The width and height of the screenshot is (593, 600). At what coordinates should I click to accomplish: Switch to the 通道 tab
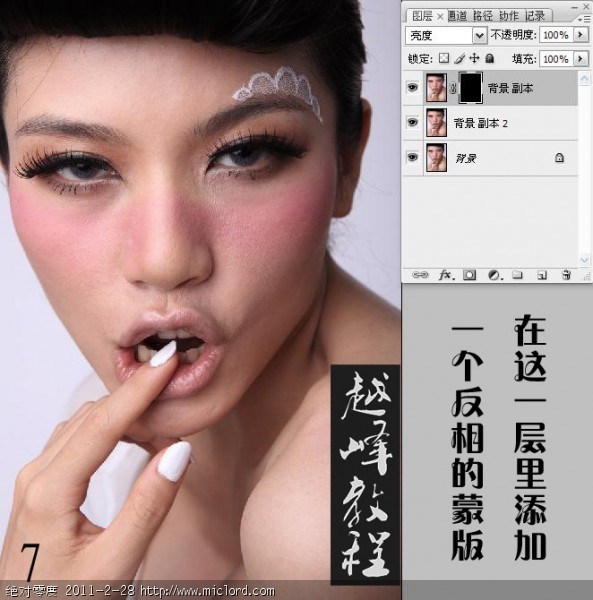(x=457, y=16)
